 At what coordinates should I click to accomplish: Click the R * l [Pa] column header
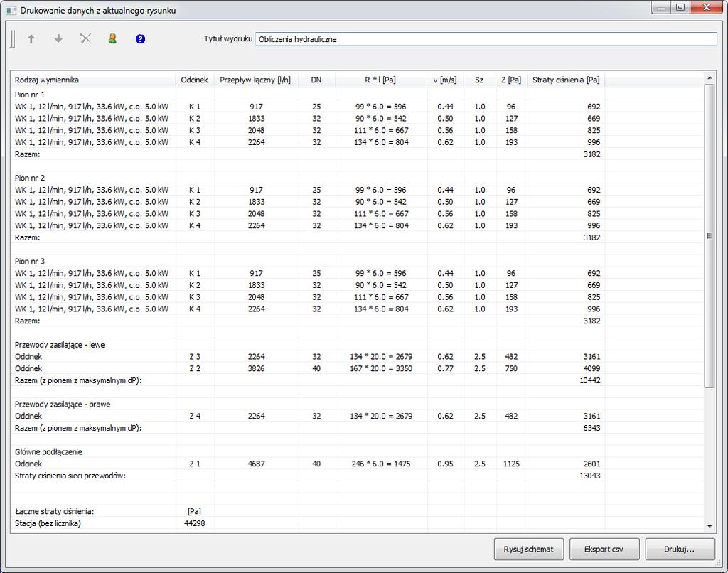coord(381,80)
